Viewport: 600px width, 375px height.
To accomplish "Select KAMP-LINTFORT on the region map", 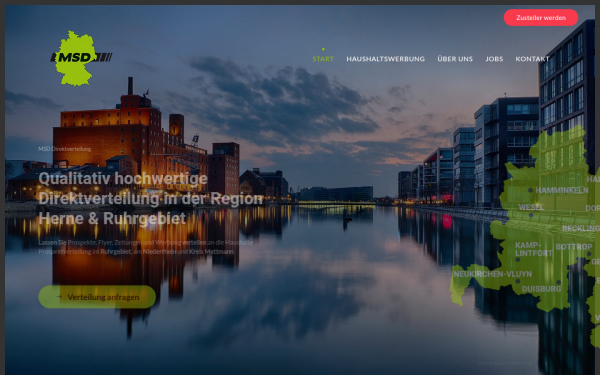I will (x=533, y=249).
